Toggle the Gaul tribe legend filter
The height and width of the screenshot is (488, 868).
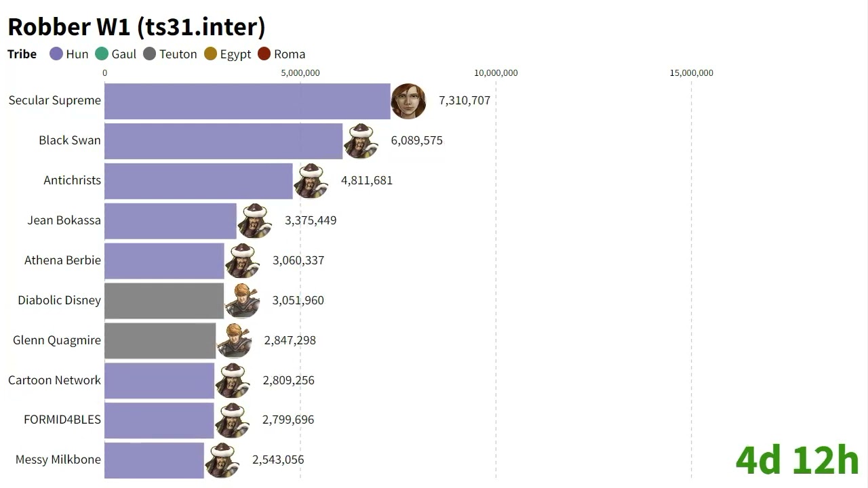coord(115,54)
